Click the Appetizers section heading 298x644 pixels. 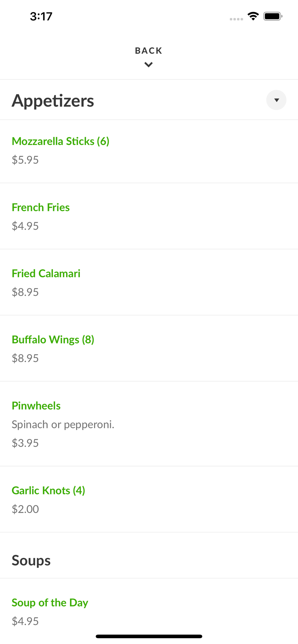point(53,101)
